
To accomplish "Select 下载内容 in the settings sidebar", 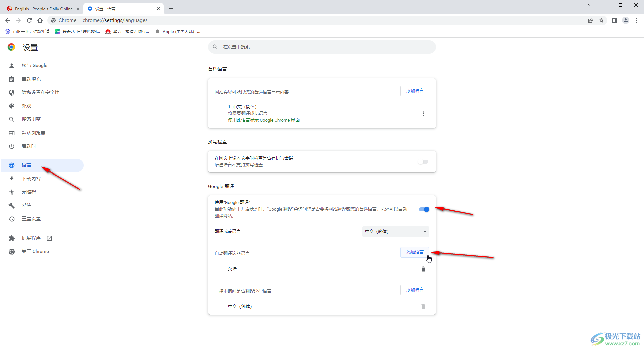I will pos(31,179).
